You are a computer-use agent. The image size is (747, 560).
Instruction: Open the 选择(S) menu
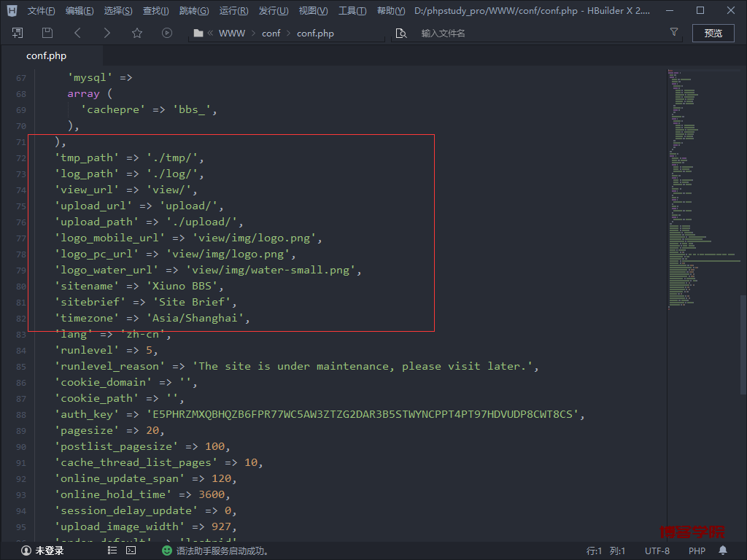tap(118, 10)
